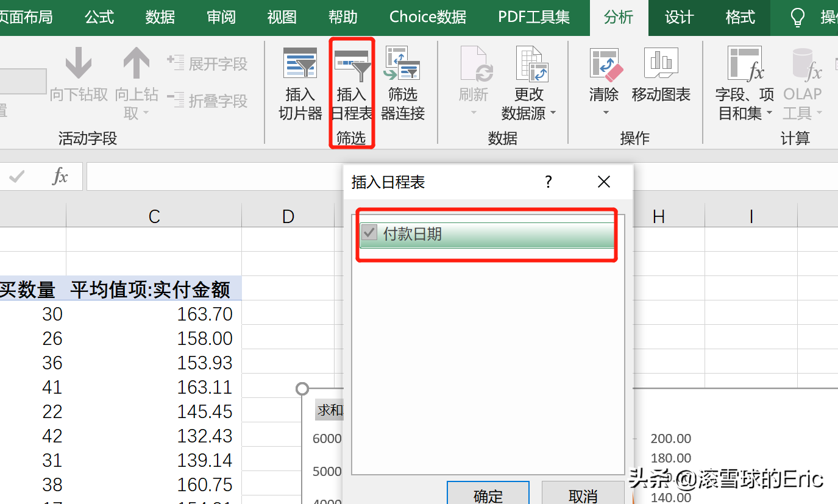Image resolution: width=838 pixels, height=504 pixels.
Task: Click the fx formula bar icon
Action: click(x=59, y=176)
